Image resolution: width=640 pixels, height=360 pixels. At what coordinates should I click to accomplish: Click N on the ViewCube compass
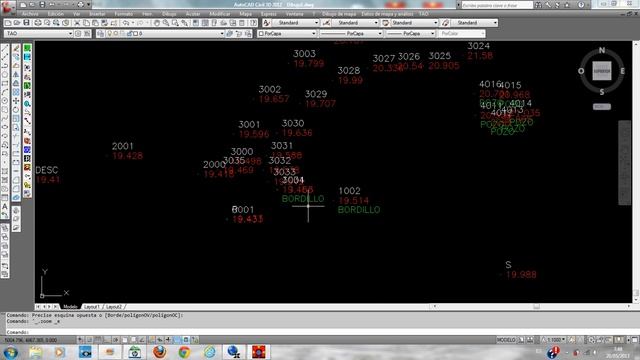[x=602, y=50]
